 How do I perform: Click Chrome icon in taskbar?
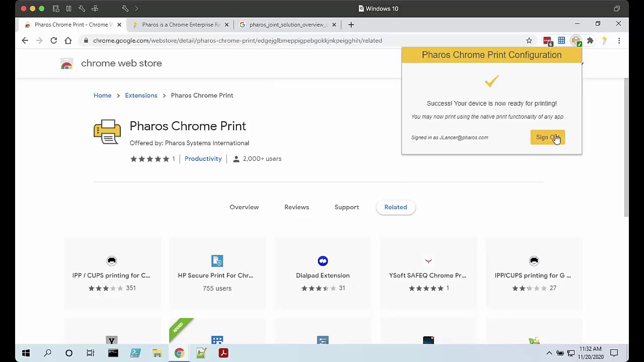tap(179, 353)
